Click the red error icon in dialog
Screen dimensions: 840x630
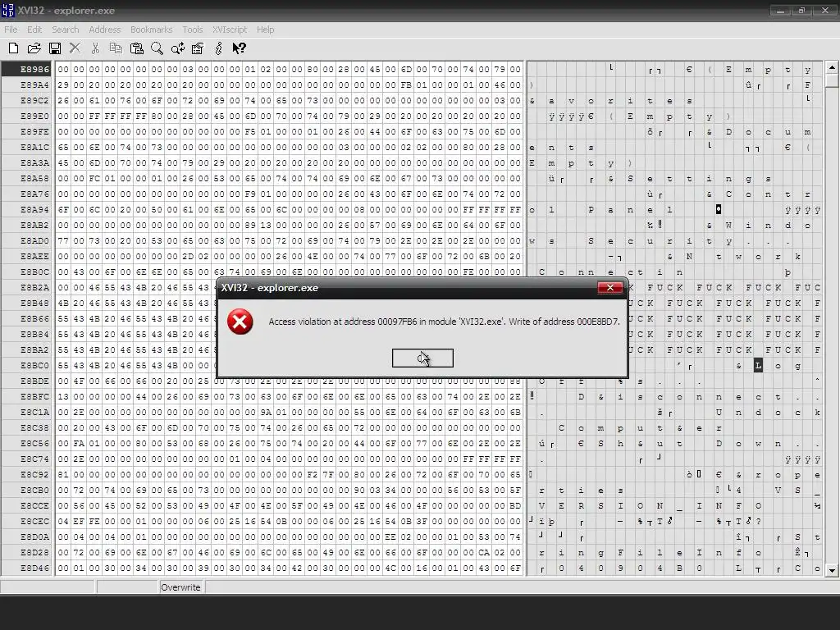click(x=240, y=322)
